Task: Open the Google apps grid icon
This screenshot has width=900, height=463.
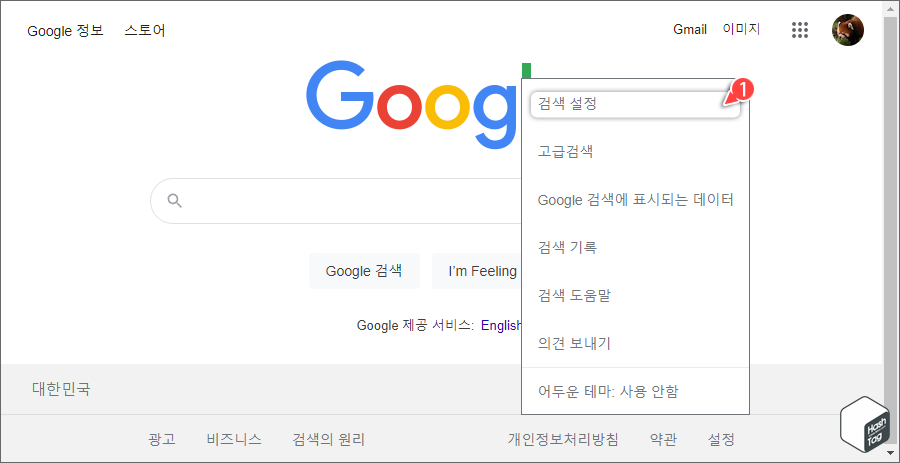Action: [800, 30]
